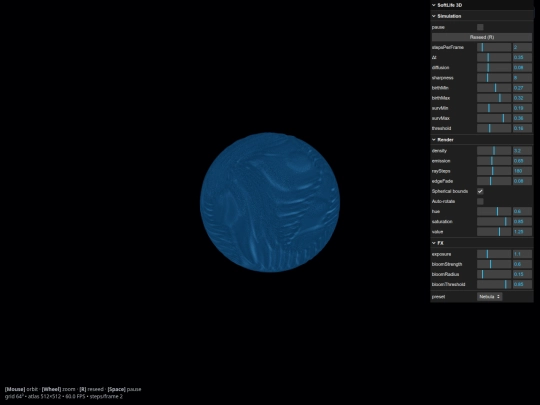
Task: Click the bloomRadius value field 0.15
Action: tap(522, 274)
